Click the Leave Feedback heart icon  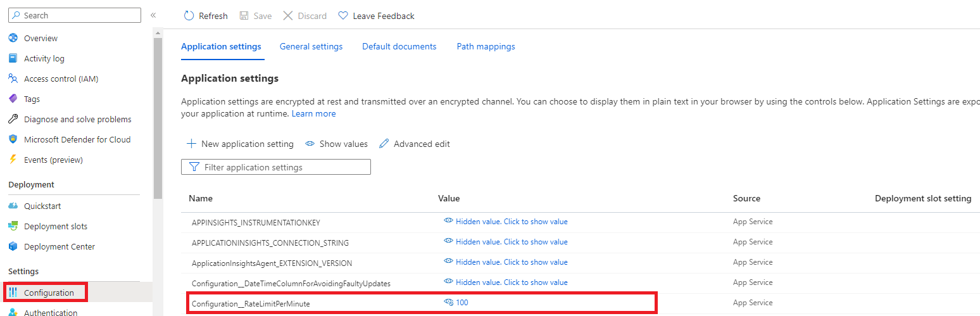point(342,16)
